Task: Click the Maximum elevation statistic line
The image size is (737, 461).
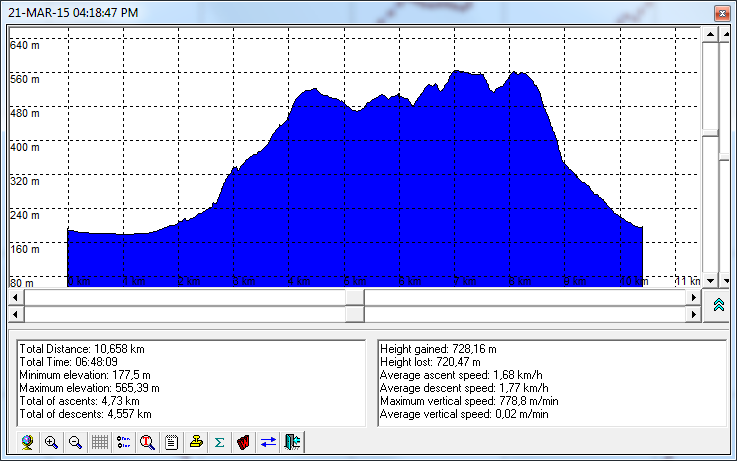Action: (x=91, y=387)
